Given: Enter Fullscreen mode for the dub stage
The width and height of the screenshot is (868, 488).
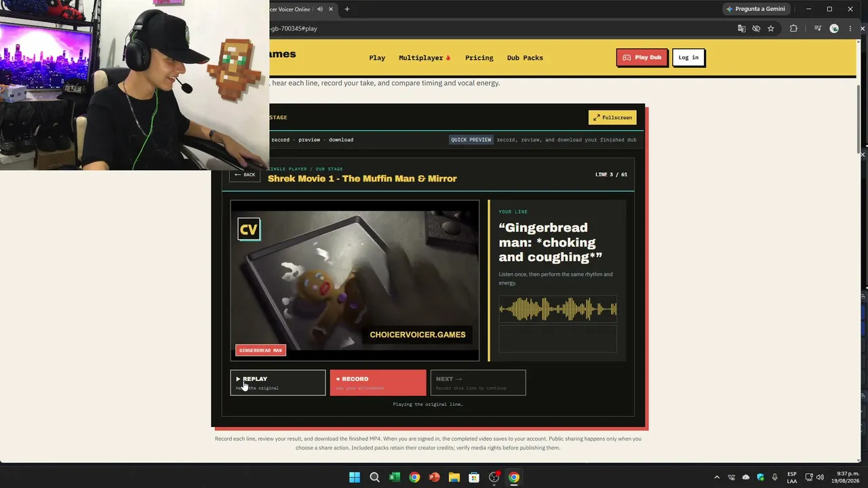Looking at the screenshot, I should [612, 117].
